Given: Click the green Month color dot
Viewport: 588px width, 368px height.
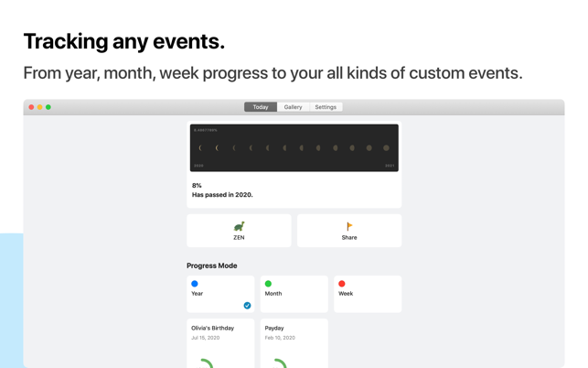Looking at the screenshot, I should tap(268, 284).
